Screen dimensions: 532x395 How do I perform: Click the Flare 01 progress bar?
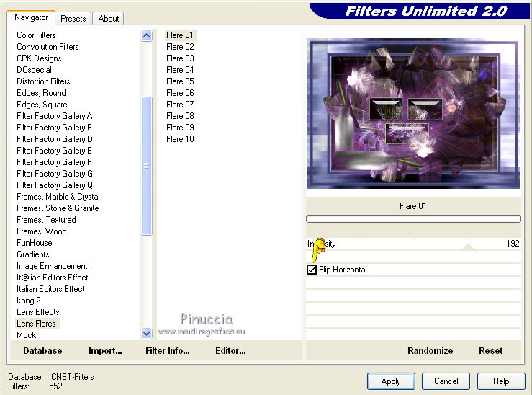click(413, 219)
